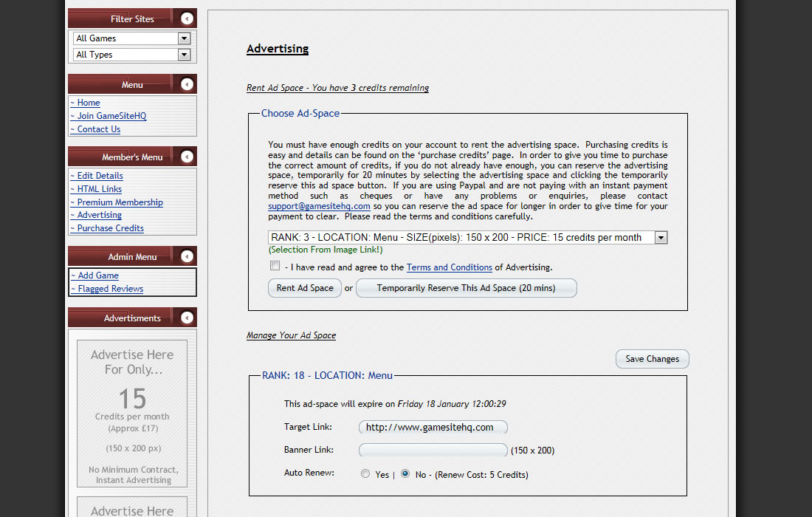Select Yes for Auto Renew
This screenshot has height=517, width=812.
click(x=365, y=474)
